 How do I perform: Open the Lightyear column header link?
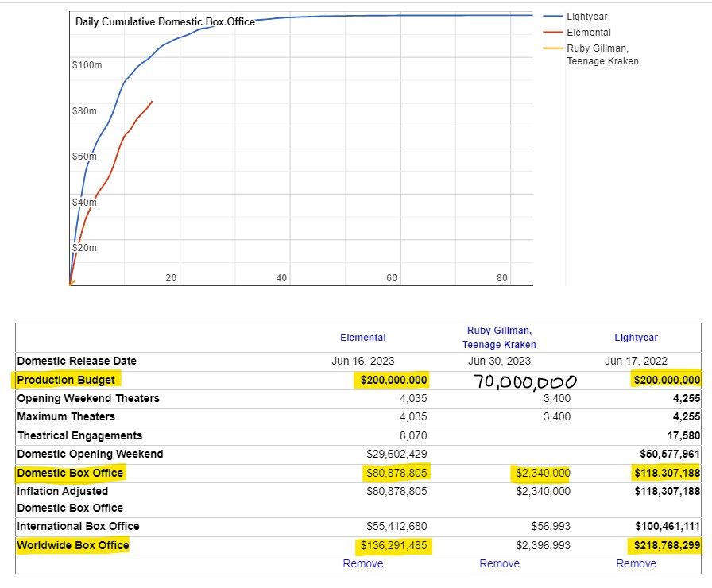click(636, 338)
